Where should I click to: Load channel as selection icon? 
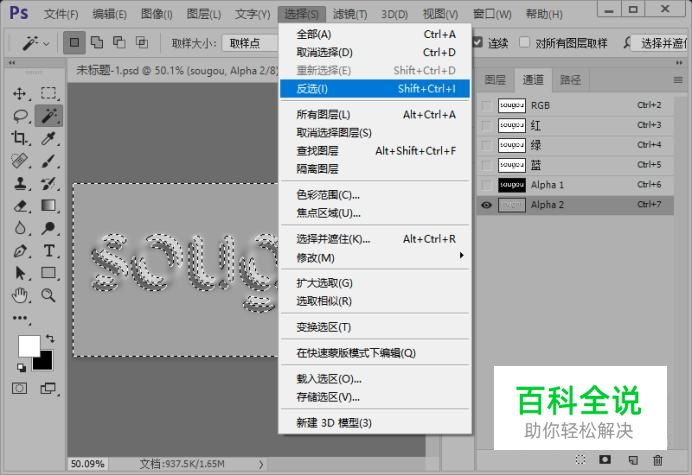pyautogui.click(x=581, y=460)
